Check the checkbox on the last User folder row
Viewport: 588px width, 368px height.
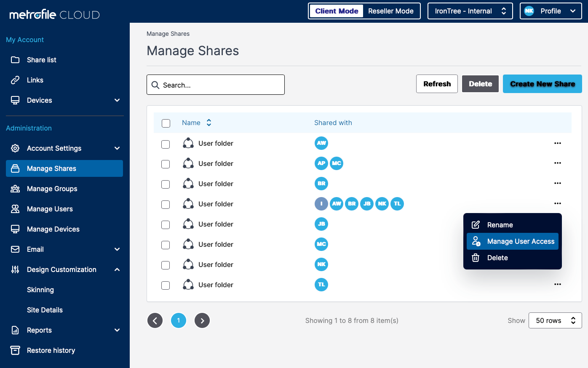coord(166,285)
